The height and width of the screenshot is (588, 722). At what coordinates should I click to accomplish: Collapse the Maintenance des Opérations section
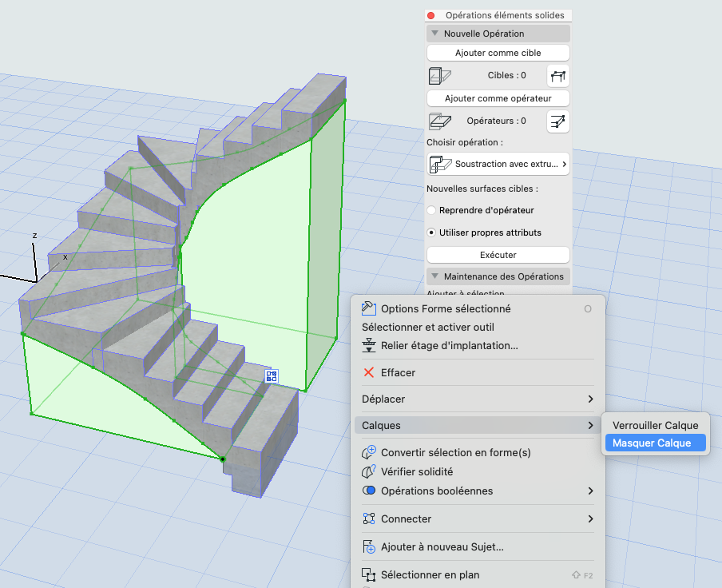434,276
